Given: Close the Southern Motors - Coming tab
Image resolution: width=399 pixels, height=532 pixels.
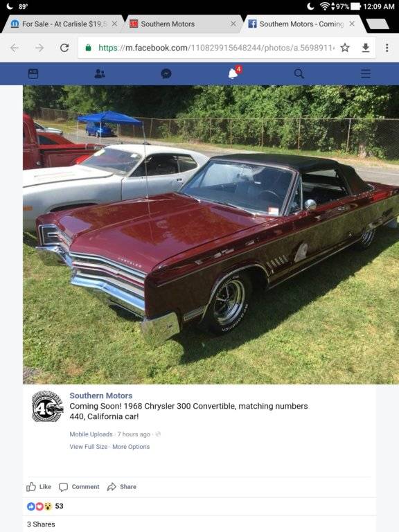Looking at the screenshot, I should coord(352,24).
